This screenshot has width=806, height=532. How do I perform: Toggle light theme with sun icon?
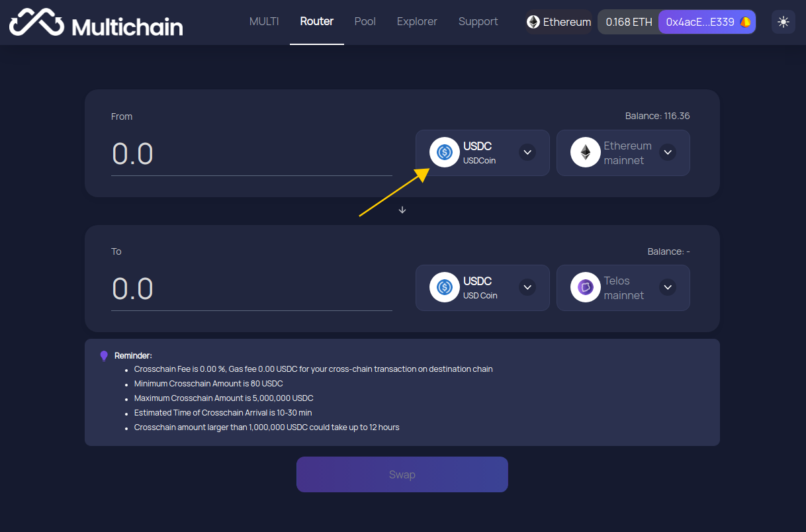click(784, 22)
